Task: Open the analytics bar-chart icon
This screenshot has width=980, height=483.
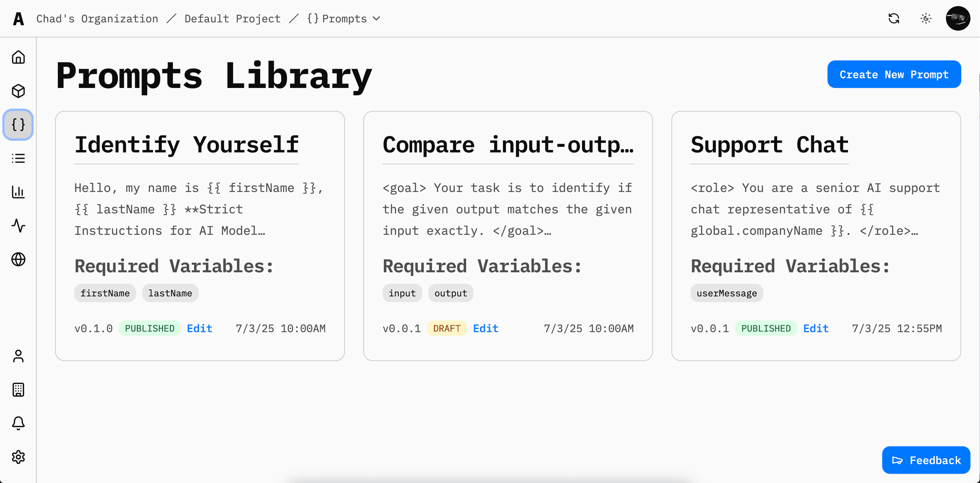Action: (x=18, y=192)
